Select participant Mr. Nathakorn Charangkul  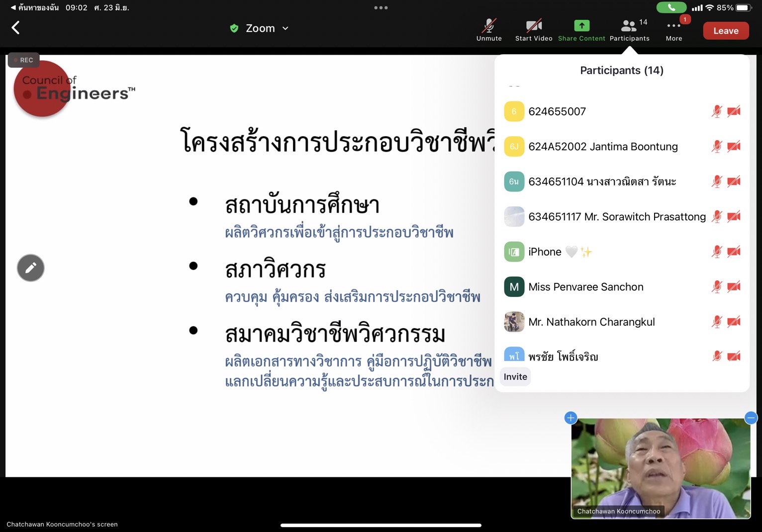point(591,322)
